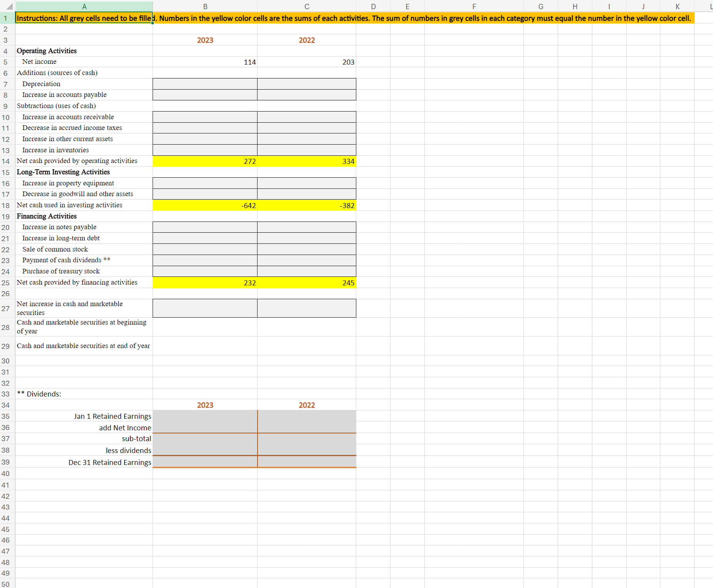This screenshot has height=588, width=713.
Task: Click the grey less dividends cell for 2022
Action: (307, 450)
